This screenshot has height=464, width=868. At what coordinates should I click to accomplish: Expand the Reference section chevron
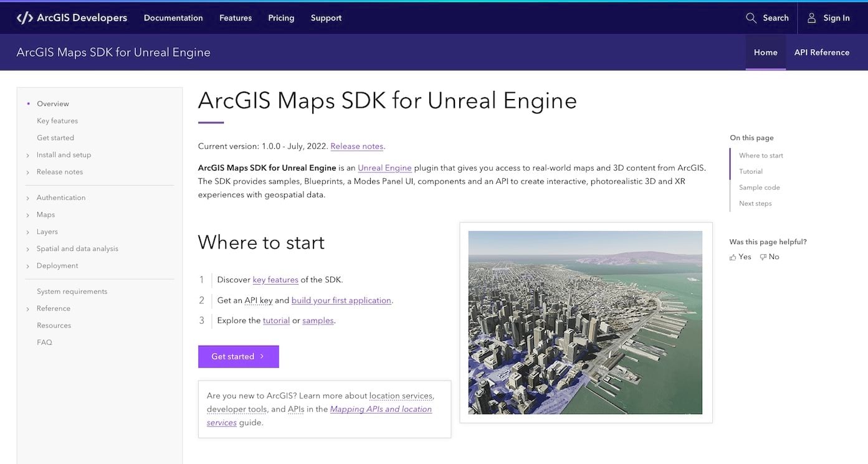pos(28,309)
